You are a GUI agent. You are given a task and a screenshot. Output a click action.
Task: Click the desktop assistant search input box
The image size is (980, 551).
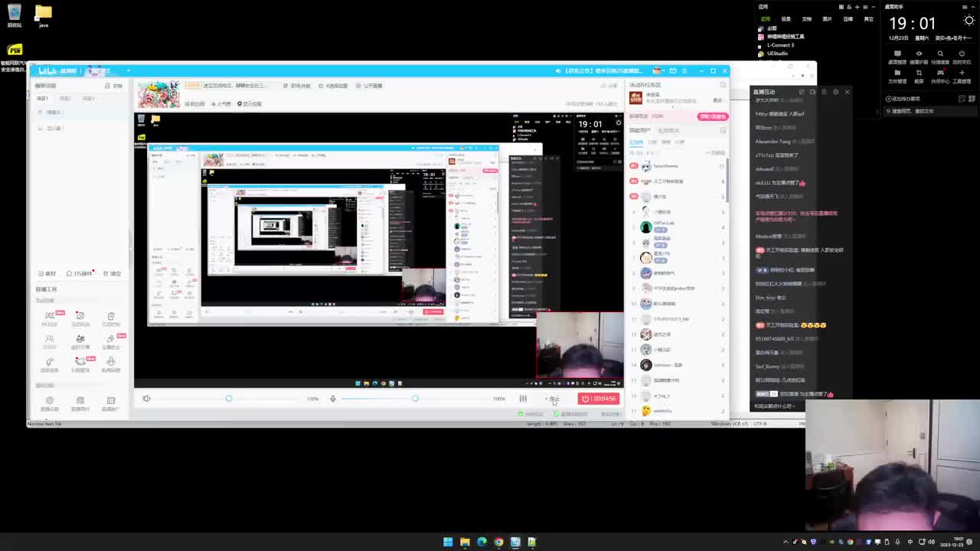click(929, 111)
